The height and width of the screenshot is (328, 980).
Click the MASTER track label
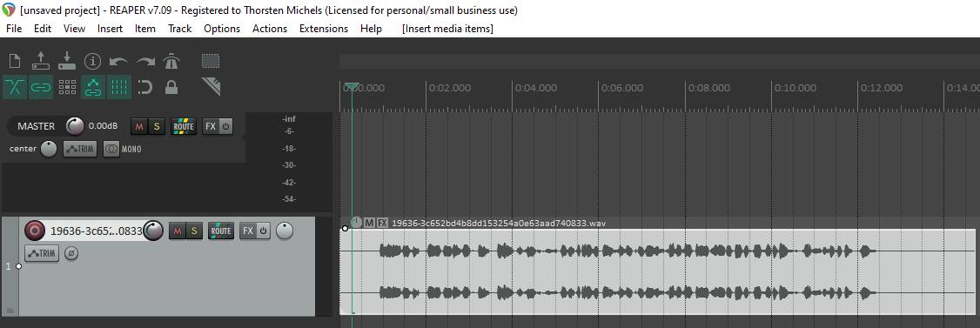point(37,126)
